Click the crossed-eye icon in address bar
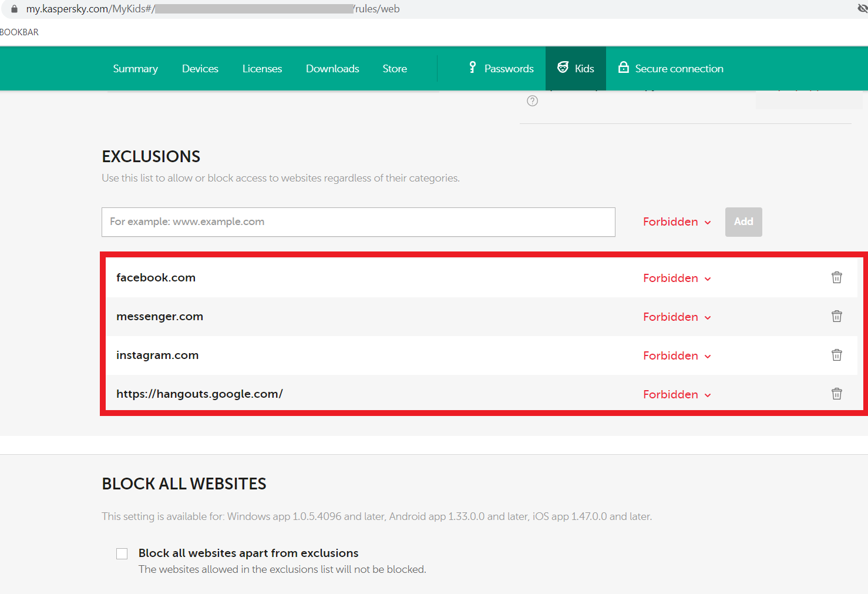This screenshot has height=594, width=868. click(862, 9)
